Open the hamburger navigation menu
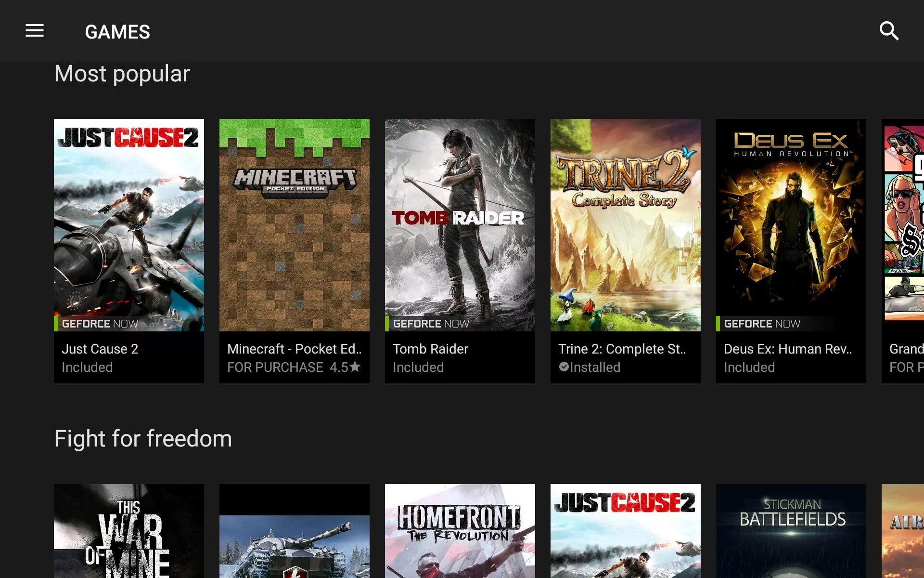The height and width of the screenshot is (578, 924). [x=35, y=31]
